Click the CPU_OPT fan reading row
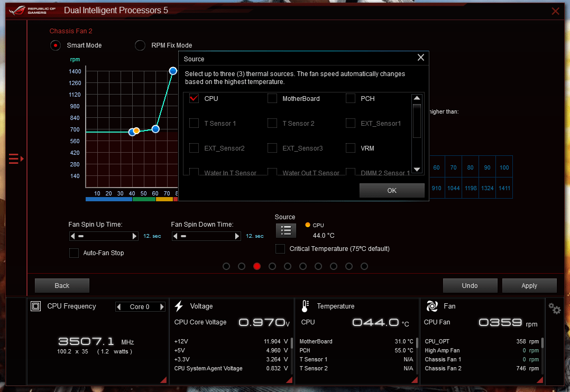570x392 pixels. click(482, 341)
